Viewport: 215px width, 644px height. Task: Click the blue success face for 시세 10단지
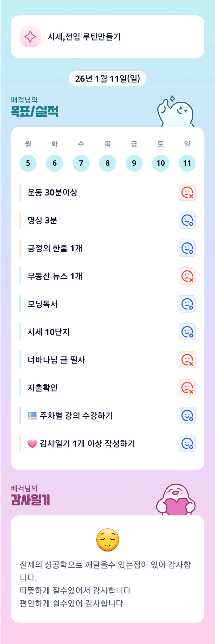click(187, 332)
